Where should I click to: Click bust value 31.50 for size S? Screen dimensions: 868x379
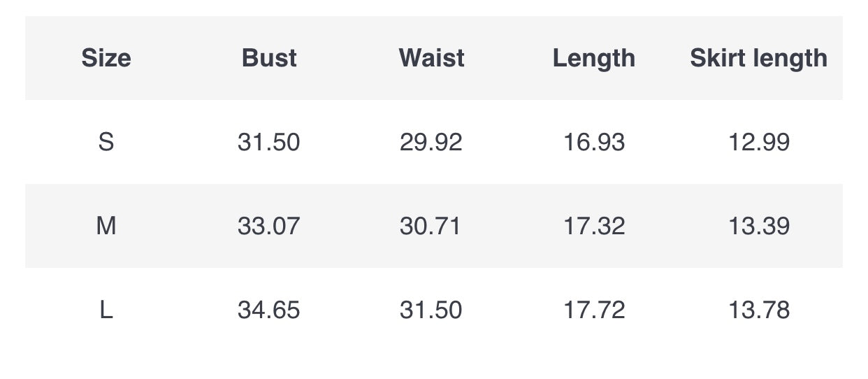(269, 142)
